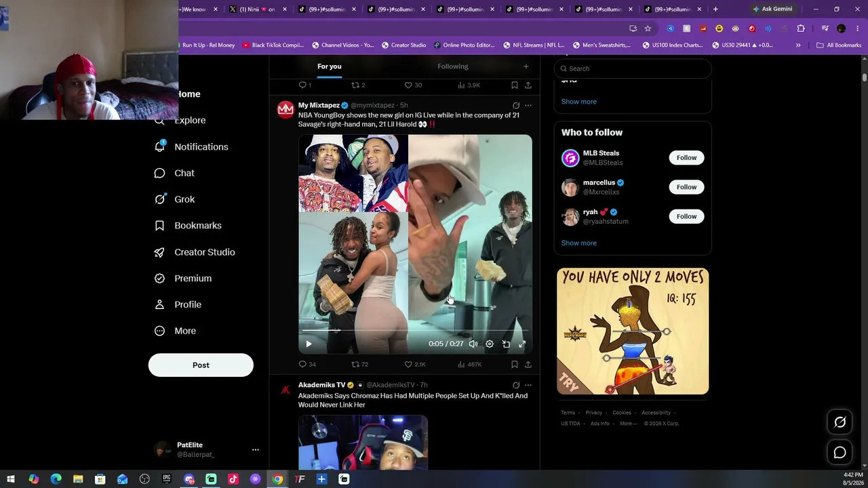Like the My Mixtapez post
Screen dimensions: 868x488
point(408,364)
